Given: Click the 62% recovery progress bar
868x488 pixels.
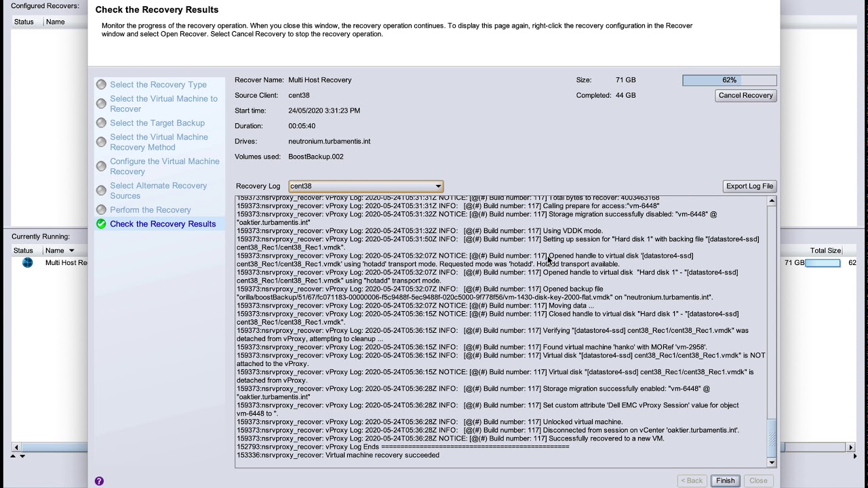Looking at the screenshot, I should [730, 80].
